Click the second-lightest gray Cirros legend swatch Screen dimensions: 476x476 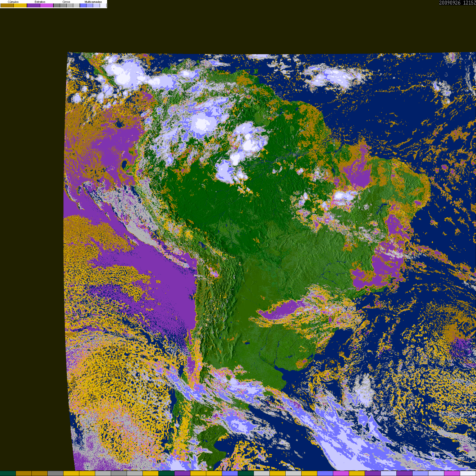tap(70, 5)
